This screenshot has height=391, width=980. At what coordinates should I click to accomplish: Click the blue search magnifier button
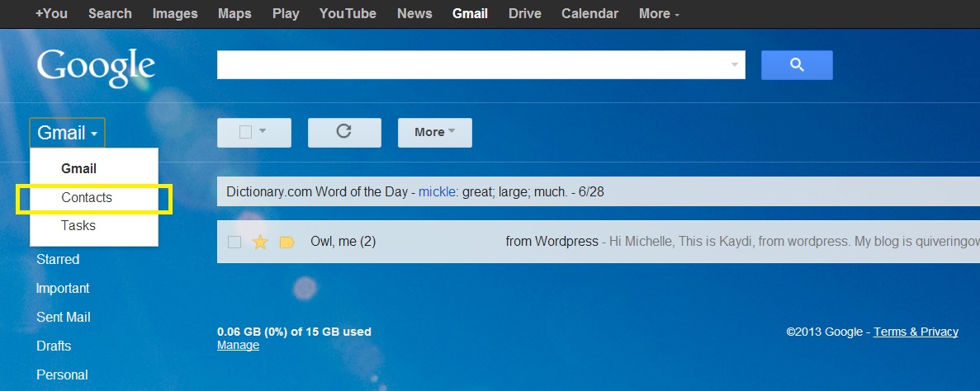(797, 65)
